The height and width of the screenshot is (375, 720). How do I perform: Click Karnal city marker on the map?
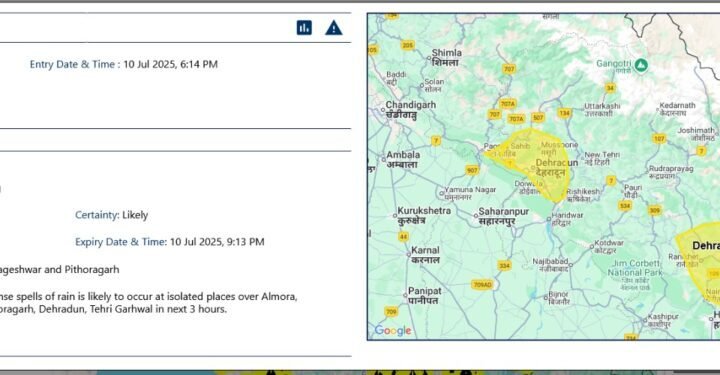(x=408, y=254)
